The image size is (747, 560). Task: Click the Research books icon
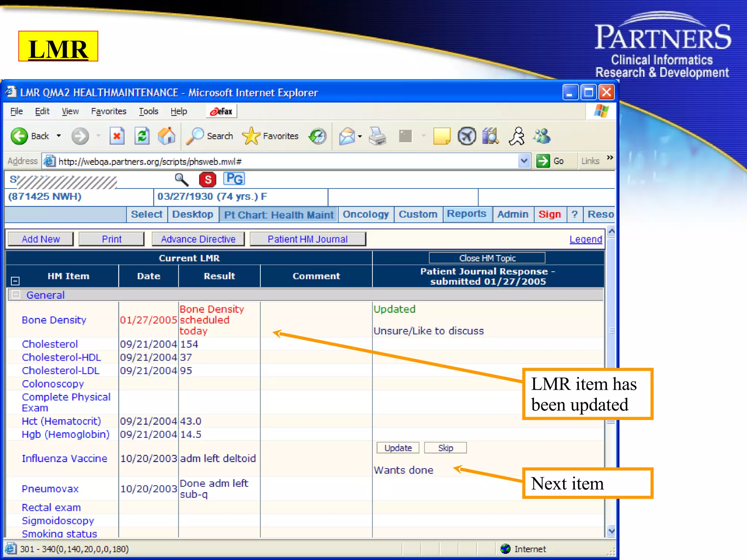pyautogui.click(x=491, y=136)
